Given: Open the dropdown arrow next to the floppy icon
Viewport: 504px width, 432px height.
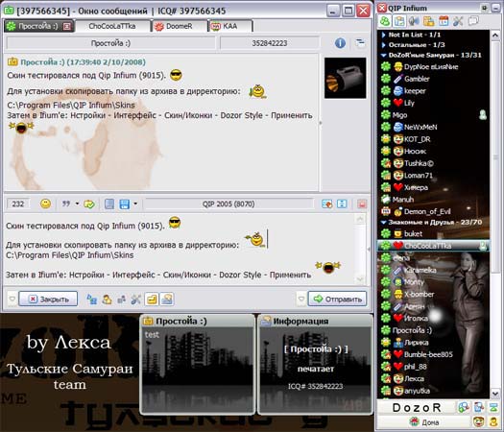Looking at the screenshot, I should tap(135, 204).
